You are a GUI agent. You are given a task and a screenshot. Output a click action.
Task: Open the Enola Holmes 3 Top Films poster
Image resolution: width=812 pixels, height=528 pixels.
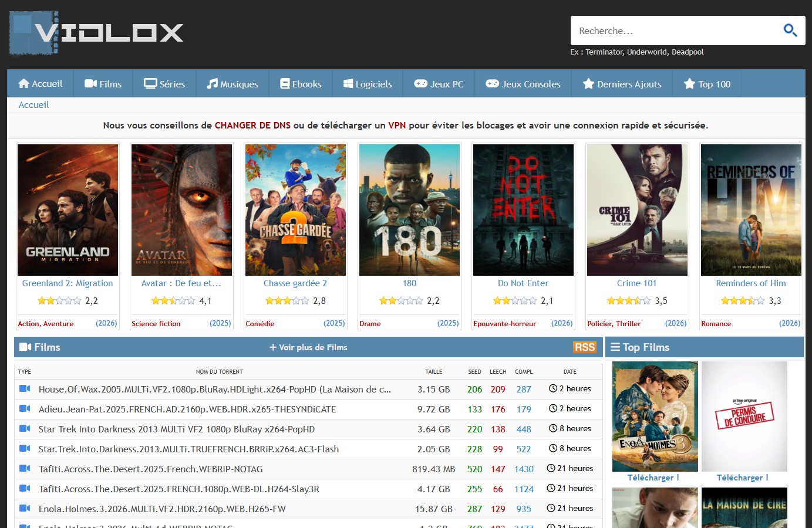pyautogui.click(x=655, y=417)
